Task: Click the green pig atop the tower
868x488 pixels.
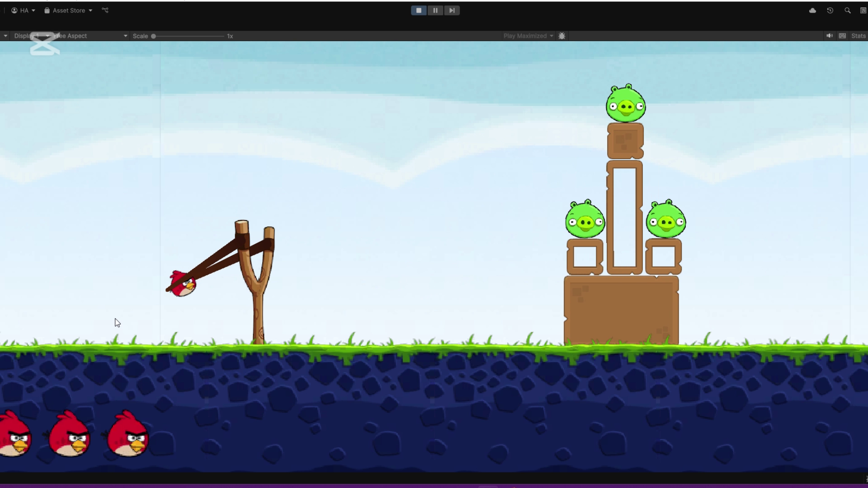Action: (626, 103)
